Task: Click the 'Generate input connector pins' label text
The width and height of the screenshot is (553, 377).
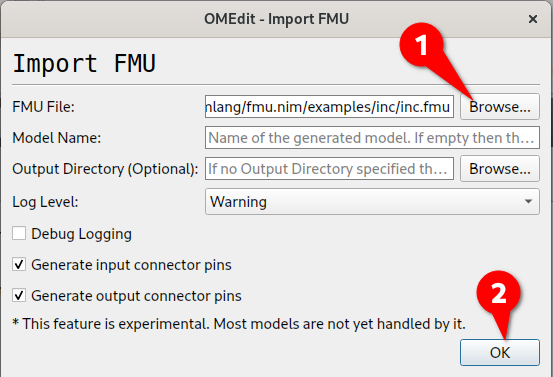Action: pyautogui.click(x=131, y=265)
